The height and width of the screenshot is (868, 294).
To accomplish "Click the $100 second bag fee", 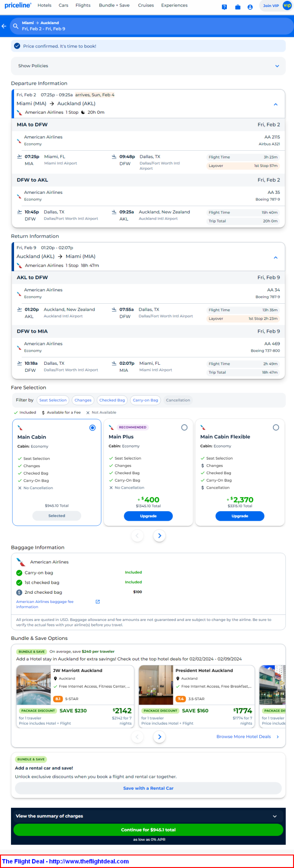I will (137, 592).
